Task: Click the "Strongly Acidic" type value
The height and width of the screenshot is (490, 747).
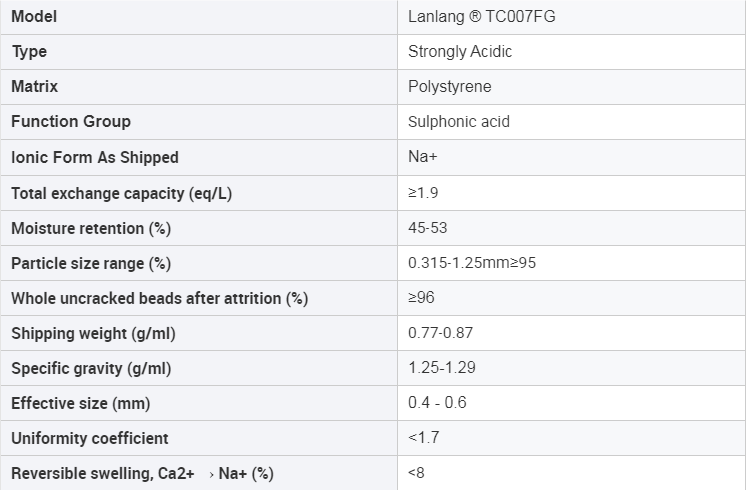Action: [x=460, y=51]
